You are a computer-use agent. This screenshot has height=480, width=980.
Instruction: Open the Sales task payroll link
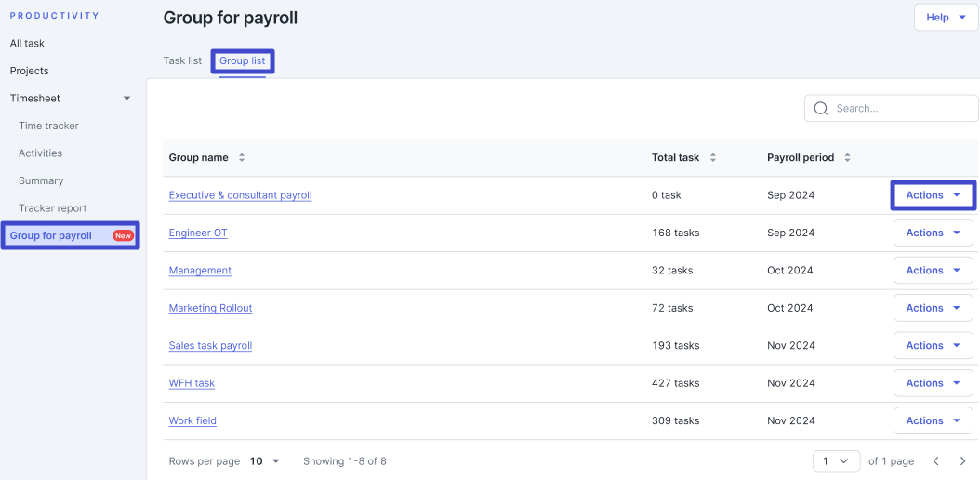pos(211,346)
